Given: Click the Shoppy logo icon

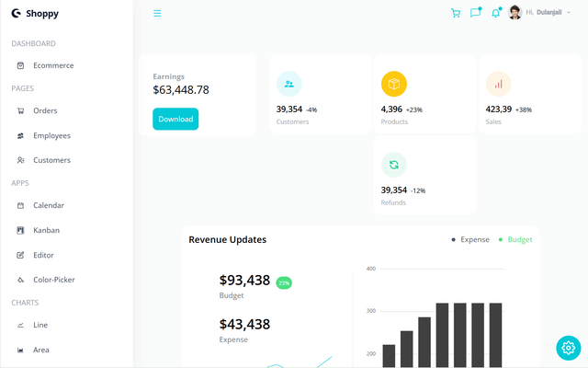Looking at the screenshot, I should point(17,14).
